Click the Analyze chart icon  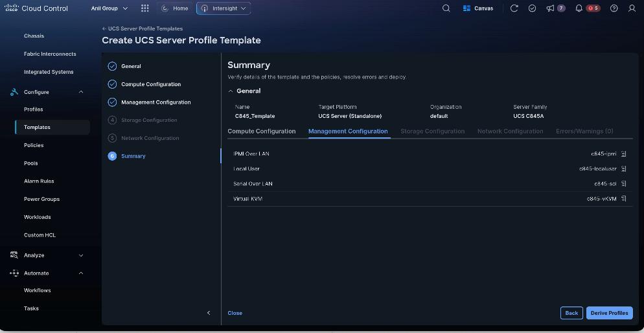tap(14, 255)
